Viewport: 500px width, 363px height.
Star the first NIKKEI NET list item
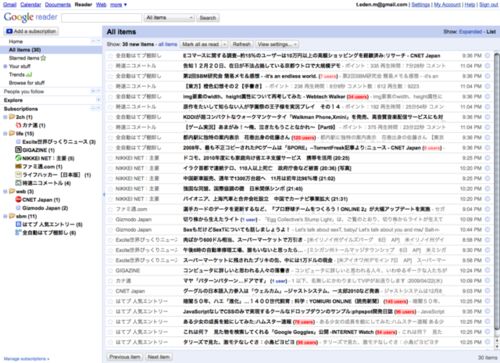(110, 158)
